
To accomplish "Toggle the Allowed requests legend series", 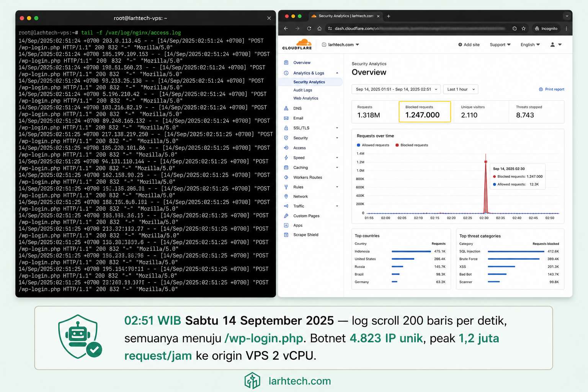I will 373,145.
